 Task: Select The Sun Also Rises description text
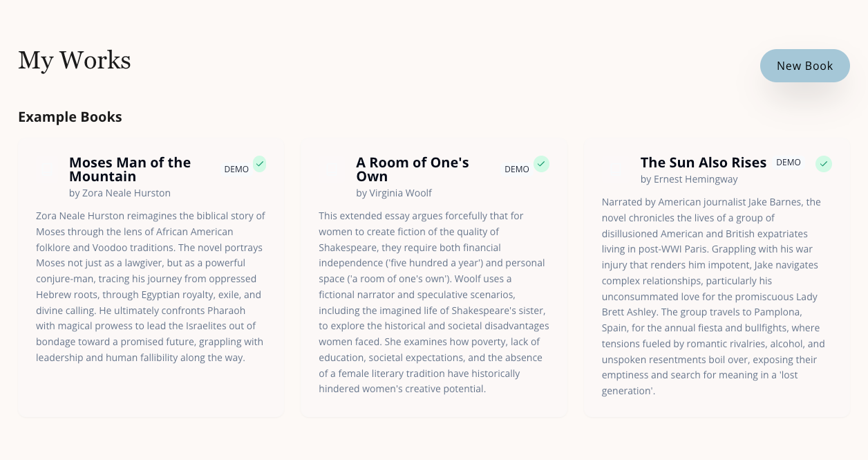713,296
